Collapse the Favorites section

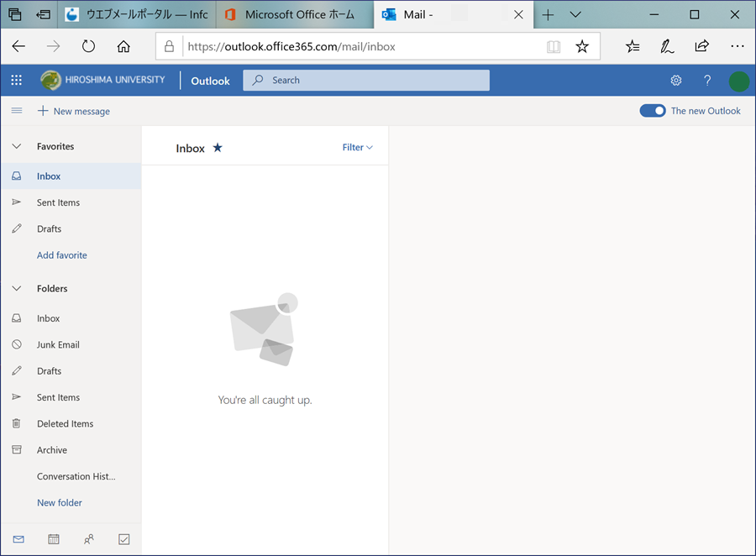[17, 146]
